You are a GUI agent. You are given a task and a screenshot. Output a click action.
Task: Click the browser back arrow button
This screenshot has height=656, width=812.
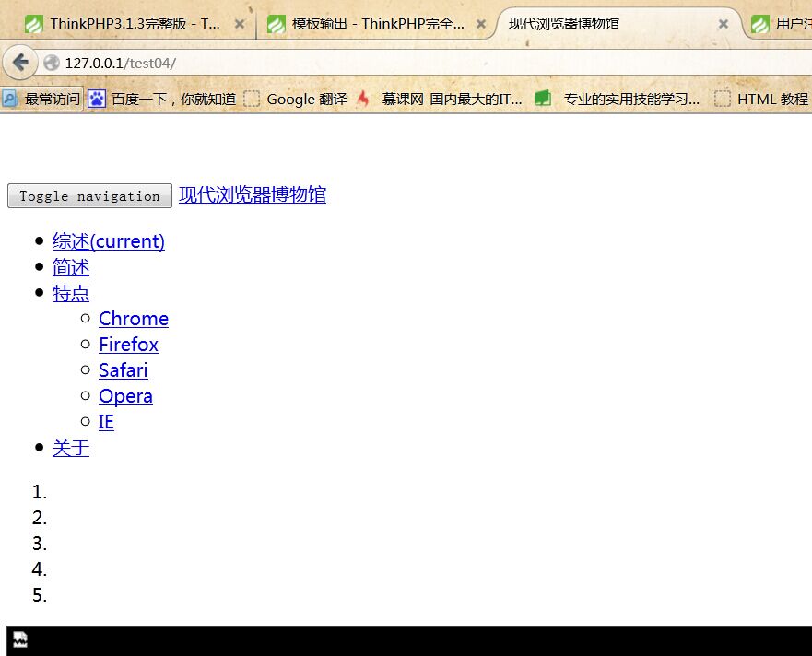[19, 63]
